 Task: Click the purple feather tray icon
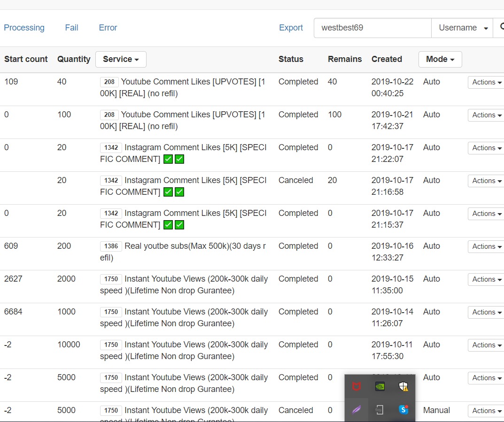coord(356,409)
